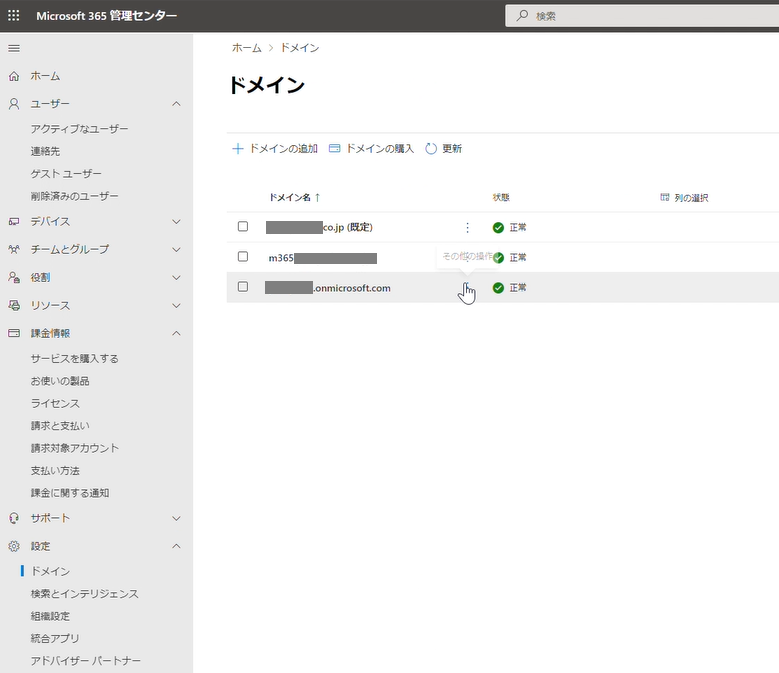Click the ドメインの購入 button label
Viewport: 779px width, 673px height.
[x=380, y=149]
